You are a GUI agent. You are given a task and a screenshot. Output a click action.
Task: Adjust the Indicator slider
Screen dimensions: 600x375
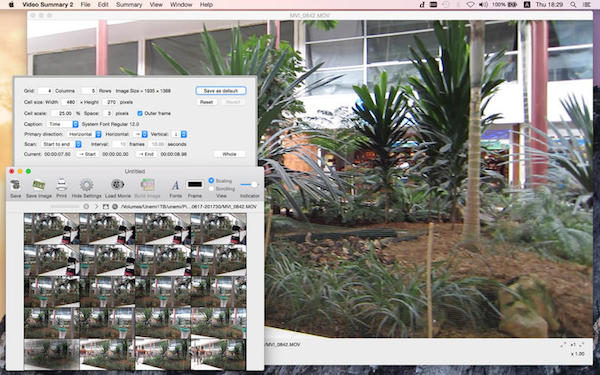[249, 184]
